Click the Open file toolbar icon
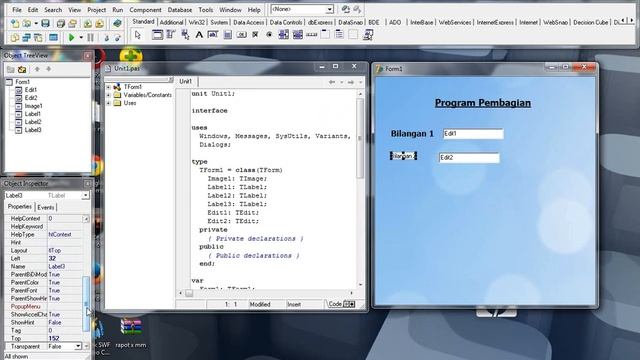 tap(27, 24)
